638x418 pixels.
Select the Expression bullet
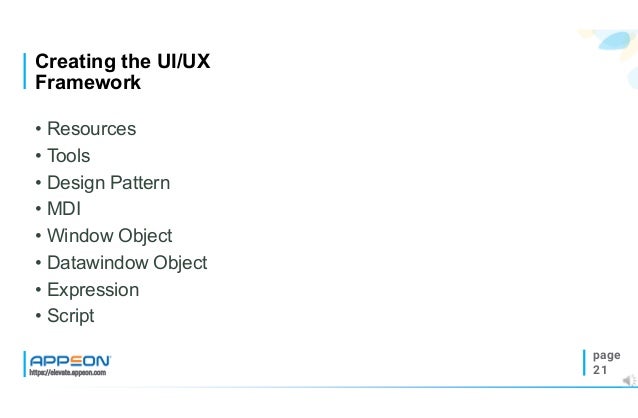coord(92,290)
